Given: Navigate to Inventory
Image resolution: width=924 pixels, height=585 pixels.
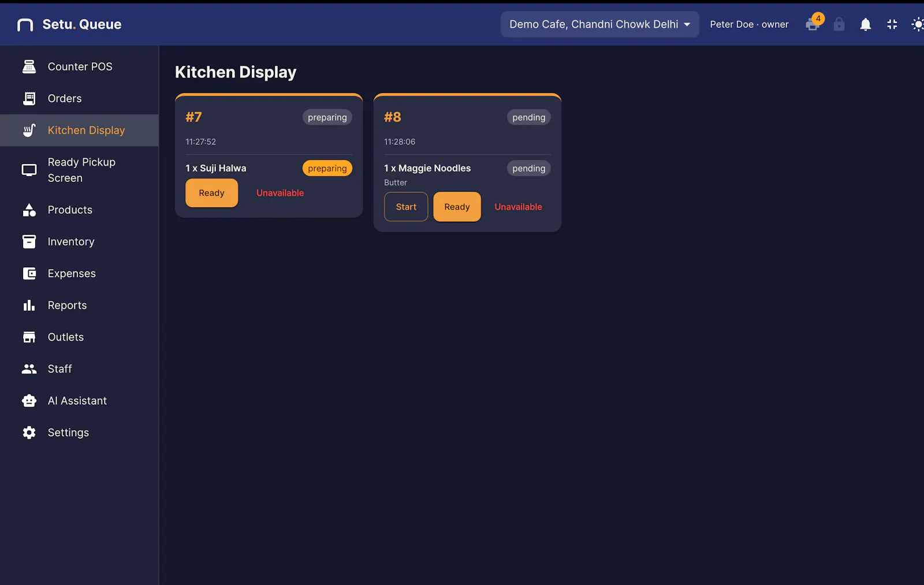Looking at the screenshot, I should pyautogui.click(x=79, y=241).
